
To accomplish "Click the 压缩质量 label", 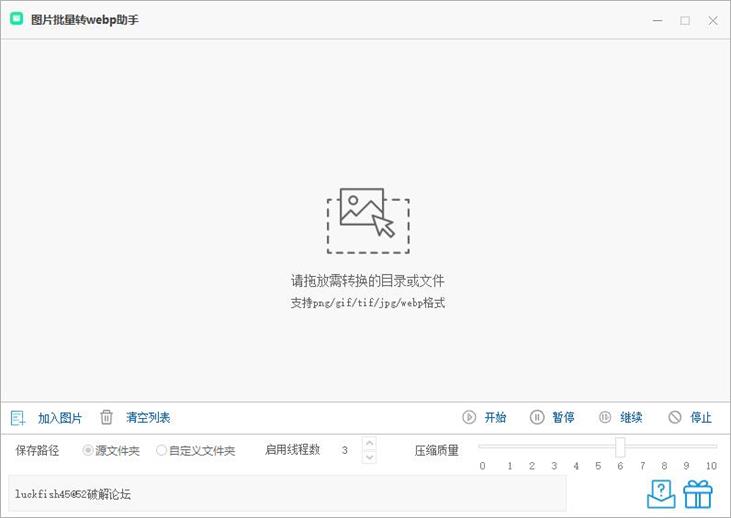I will [436, 450].
